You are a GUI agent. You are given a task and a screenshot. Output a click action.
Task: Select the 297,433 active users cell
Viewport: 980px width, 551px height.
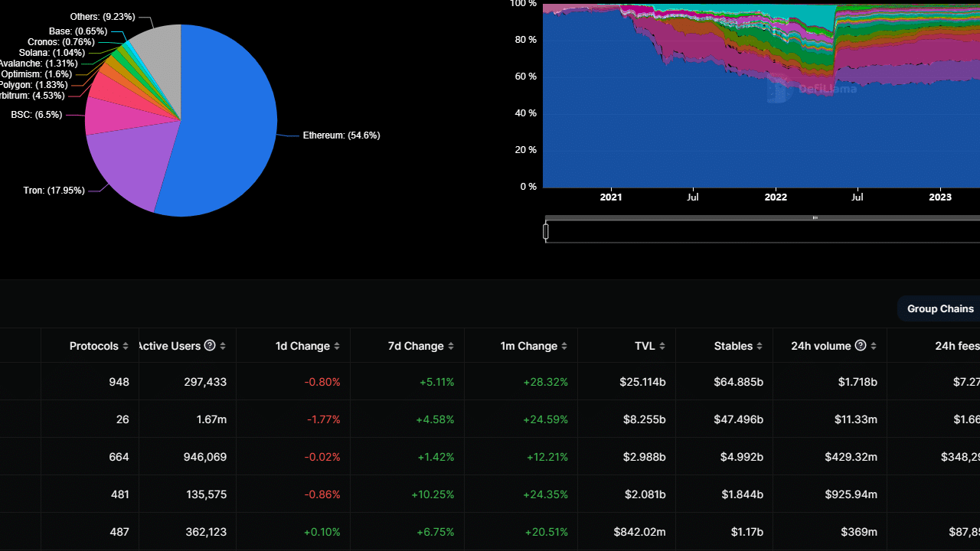pos(206,382)
